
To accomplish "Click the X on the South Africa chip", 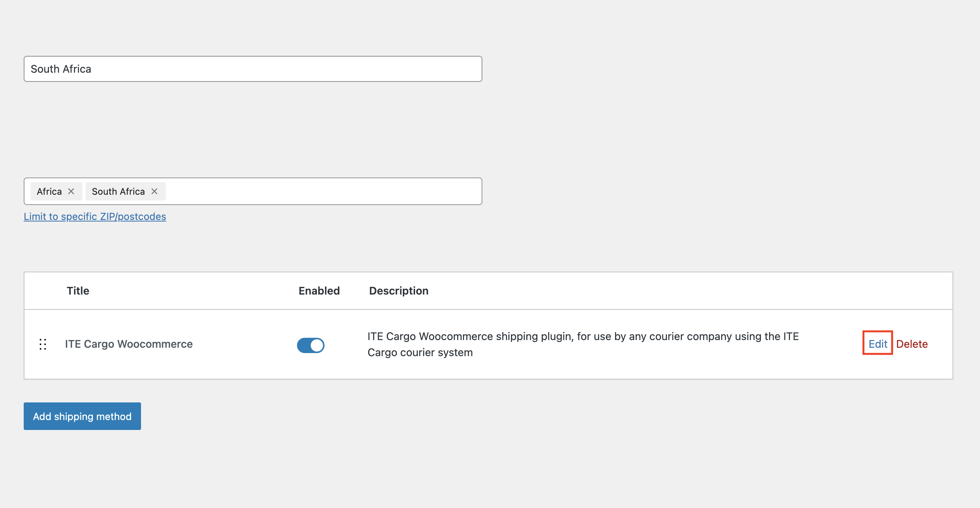I will [x=154, y=191].
